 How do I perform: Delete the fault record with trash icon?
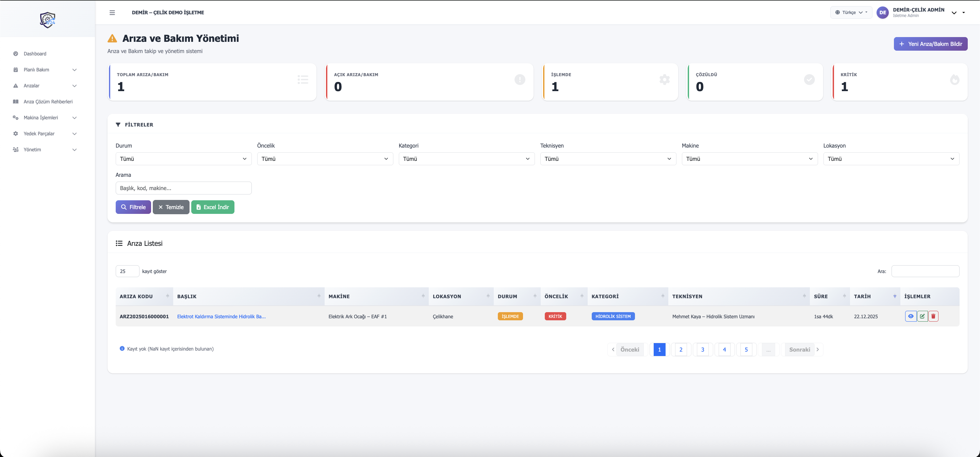click(933, 316)
